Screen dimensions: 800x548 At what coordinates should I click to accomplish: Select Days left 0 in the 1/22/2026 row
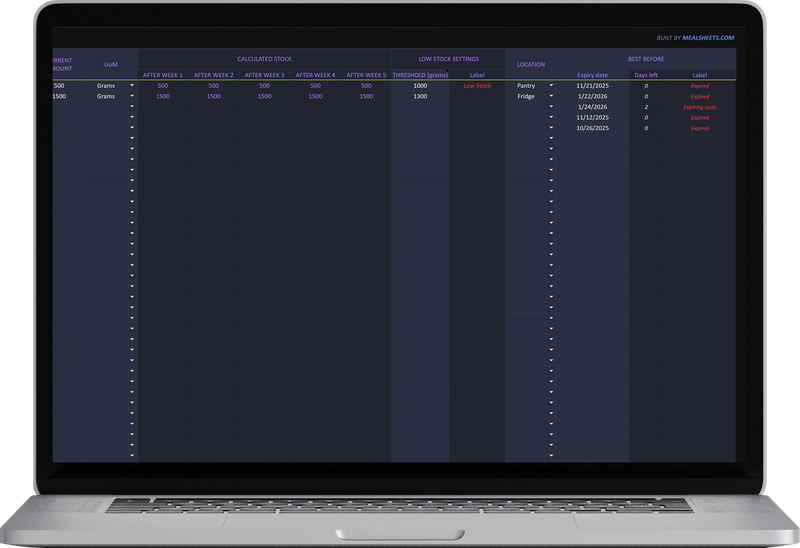point(646,96)
